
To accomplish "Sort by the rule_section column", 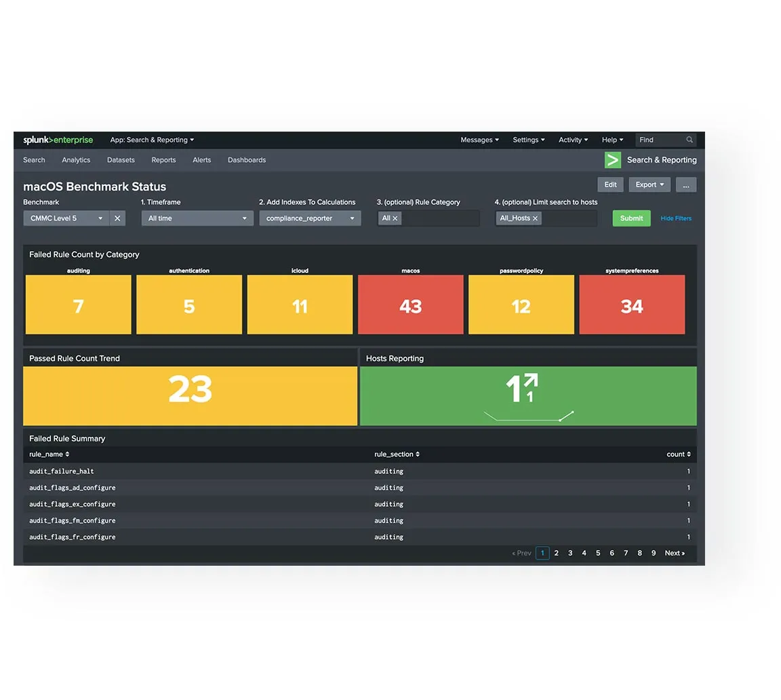I will (x=397, y=454).
